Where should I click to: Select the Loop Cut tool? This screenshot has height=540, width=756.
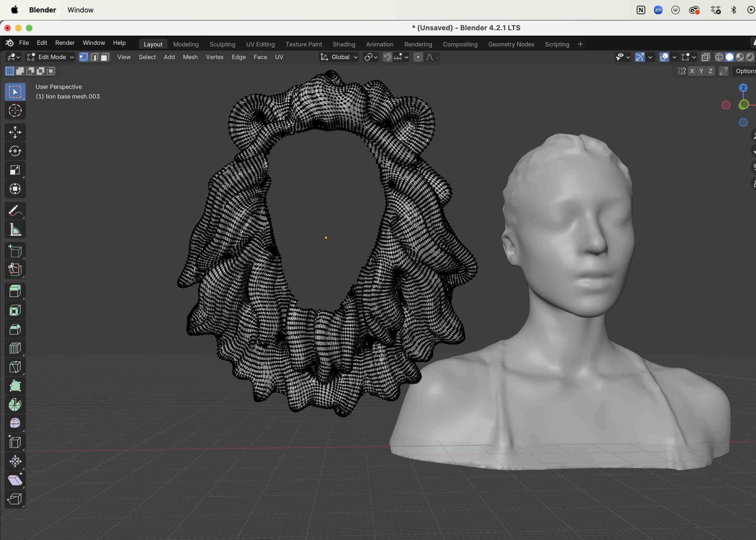[x=15, y=348]
